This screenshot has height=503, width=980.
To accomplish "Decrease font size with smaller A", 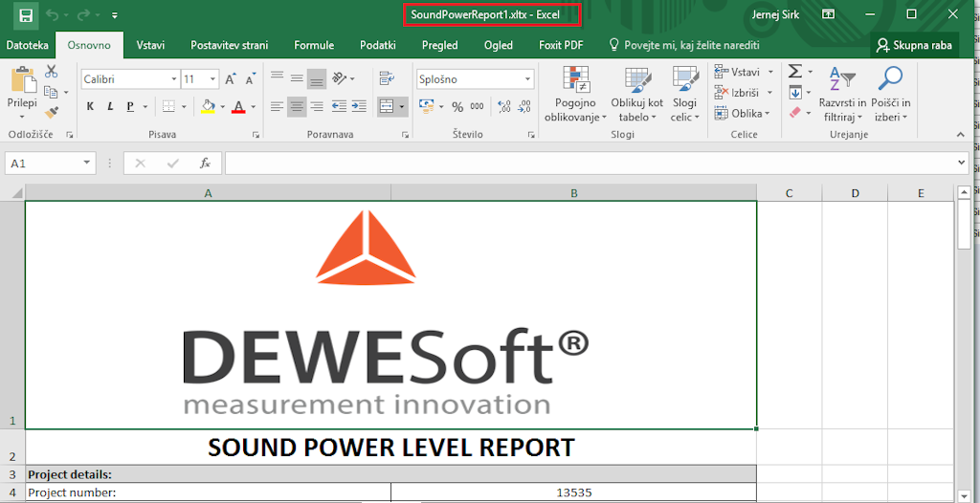I will (251, 79).
